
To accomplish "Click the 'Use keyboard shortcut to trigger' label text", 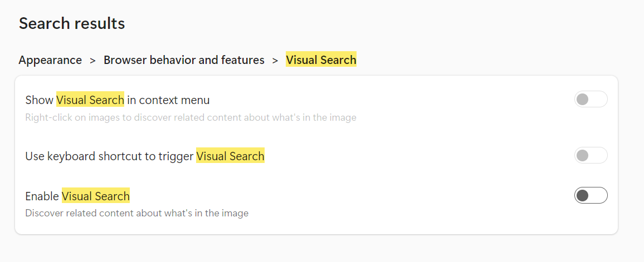I will pos(110,156).
